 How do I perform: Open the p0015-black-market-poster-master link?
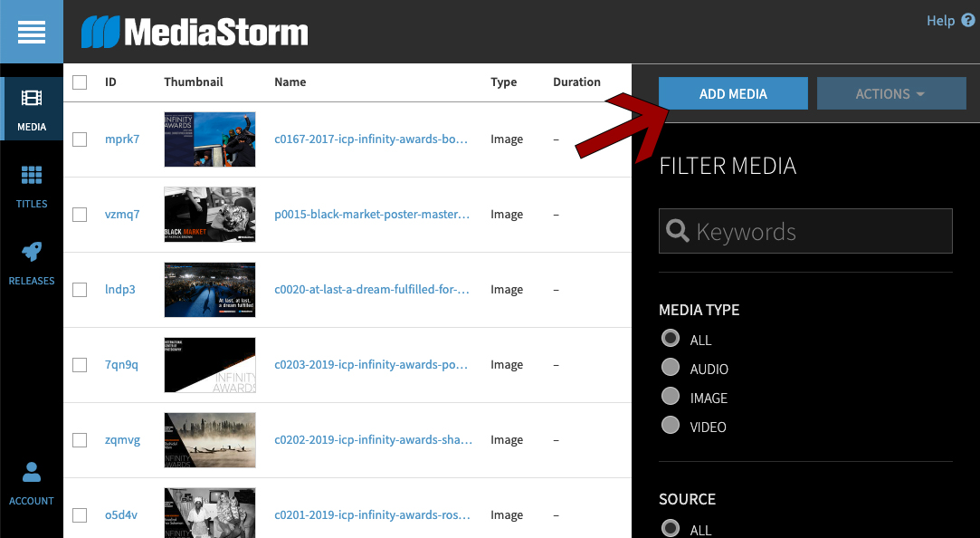click(372, 215)
